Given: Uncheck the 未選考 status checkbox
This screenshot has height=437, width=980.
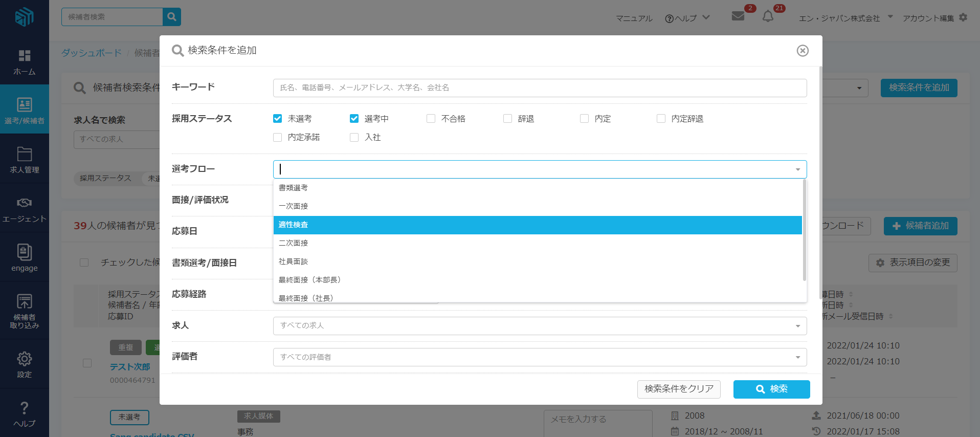Looking at the screenshot, I should coord(278,119).
